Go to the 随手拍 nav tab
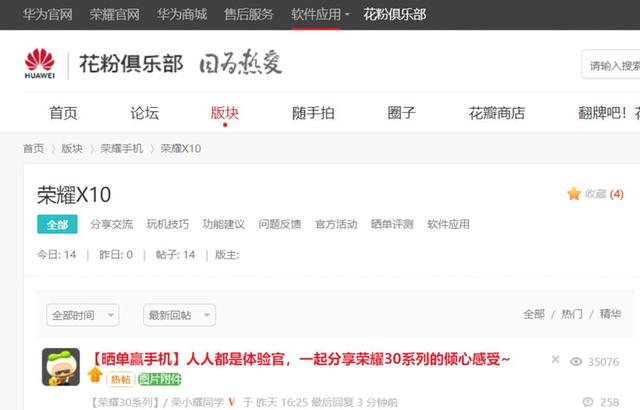The width and height of the screenshot is (640, 410). 313,113
